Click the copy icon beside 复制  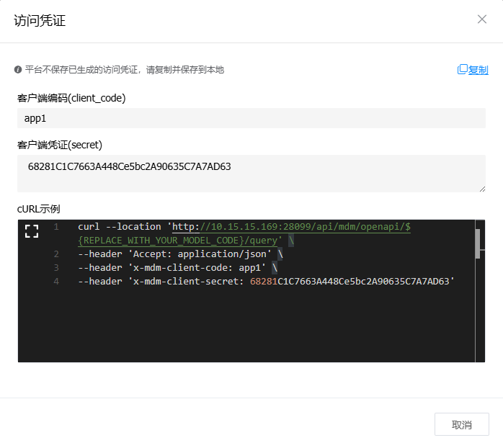click(x=462, y=70)
